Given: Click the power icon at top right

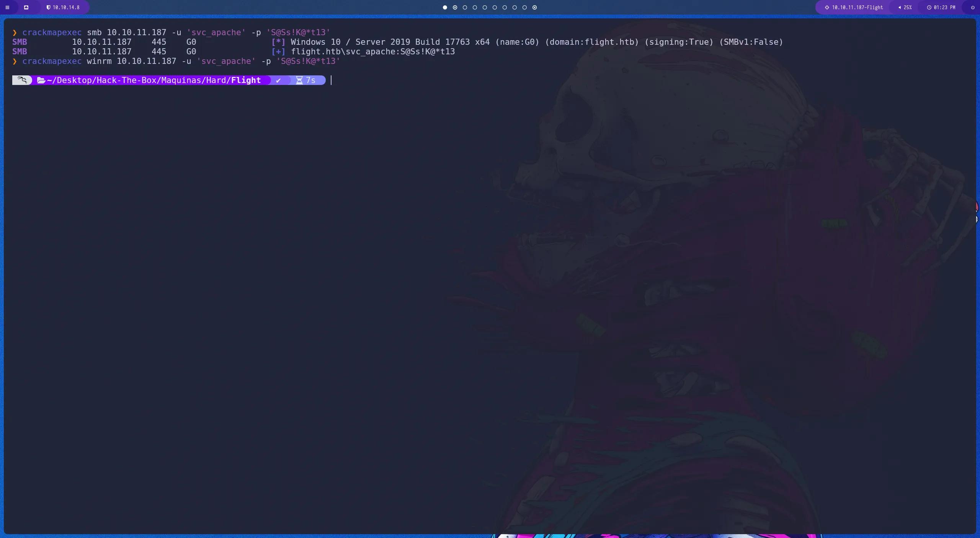Looking at the screenshot, I should (x=972, y=7).
